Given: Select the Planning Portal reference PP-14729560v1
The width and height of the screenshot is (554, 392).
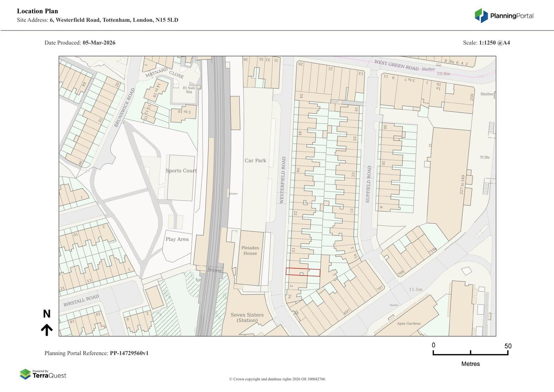Looking at the screenshot, I should point(129,353).
